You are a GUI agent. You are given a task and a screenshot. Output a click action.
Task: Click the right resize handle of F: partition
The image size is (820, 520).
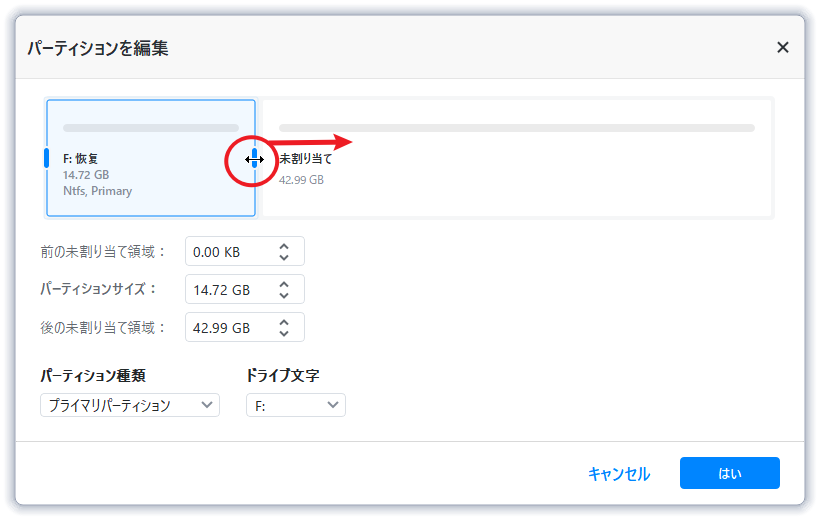[255, 158]
